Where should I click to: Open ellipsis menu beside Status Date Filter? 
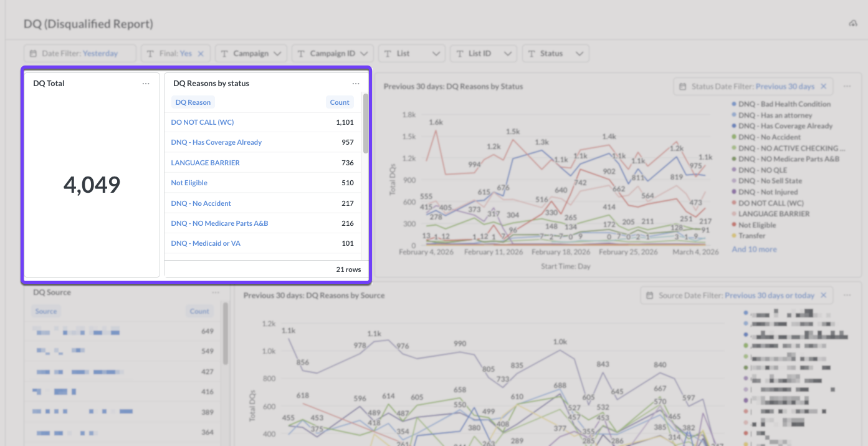(847, 87)
